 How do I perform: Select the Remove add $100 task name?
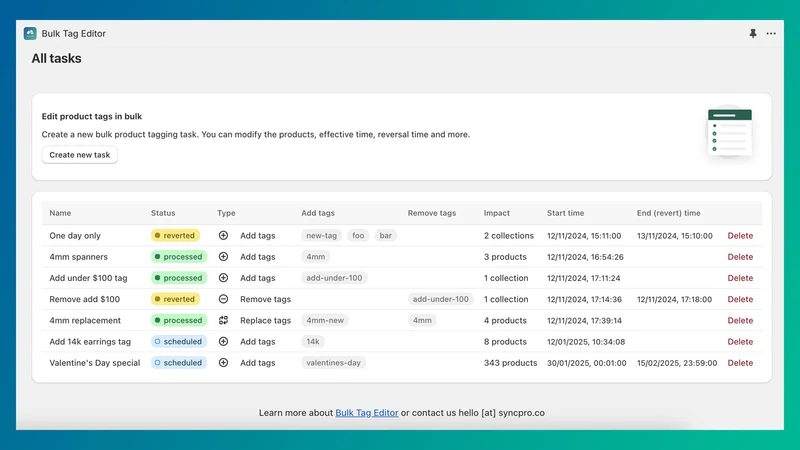pyautogui.click(x=85, y=299)
